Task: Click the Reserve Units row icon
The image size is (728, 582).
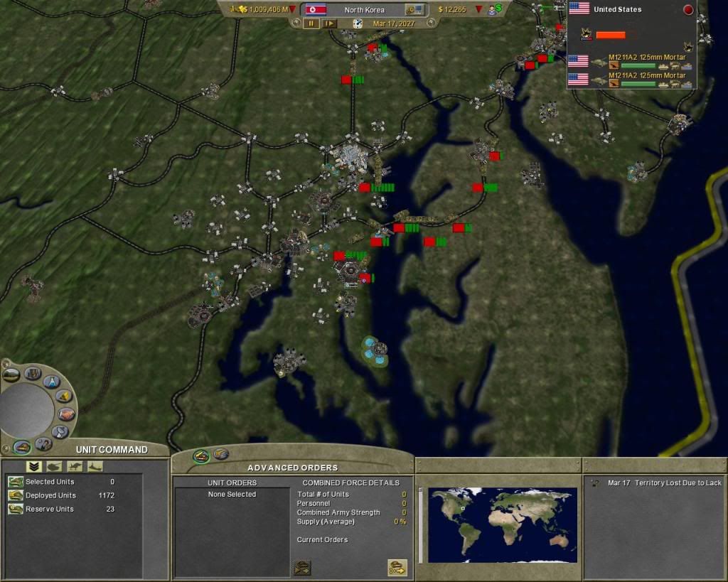Action: click(16, 509)
